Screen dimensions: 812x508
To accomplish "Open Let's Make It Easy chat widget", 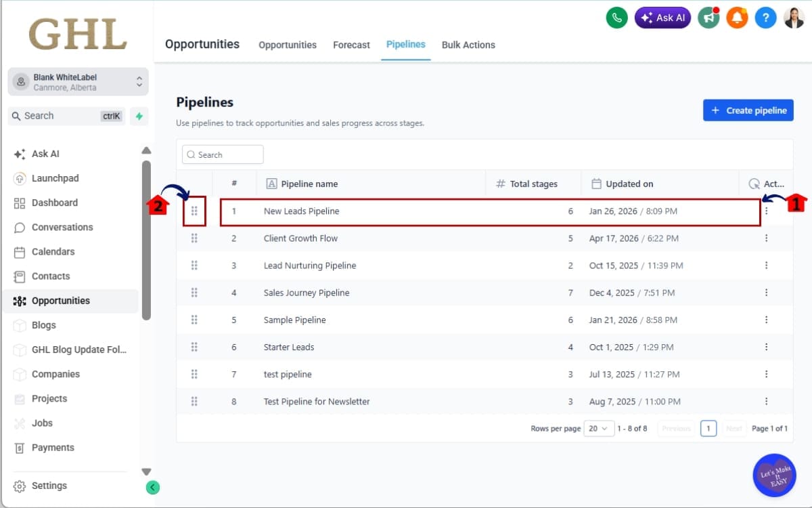I will [774, 475].
